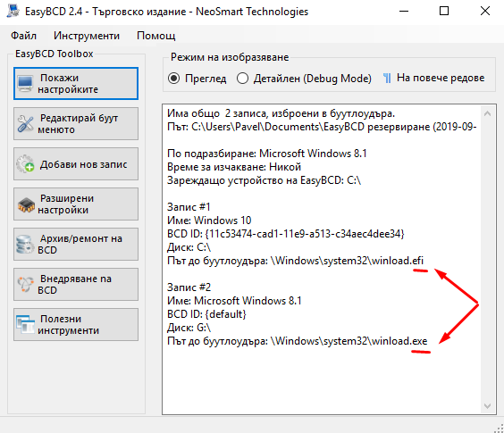This screenshot has width=504, height=433.
Task: Toggle На повече редове option
Action: coord(441,78)
